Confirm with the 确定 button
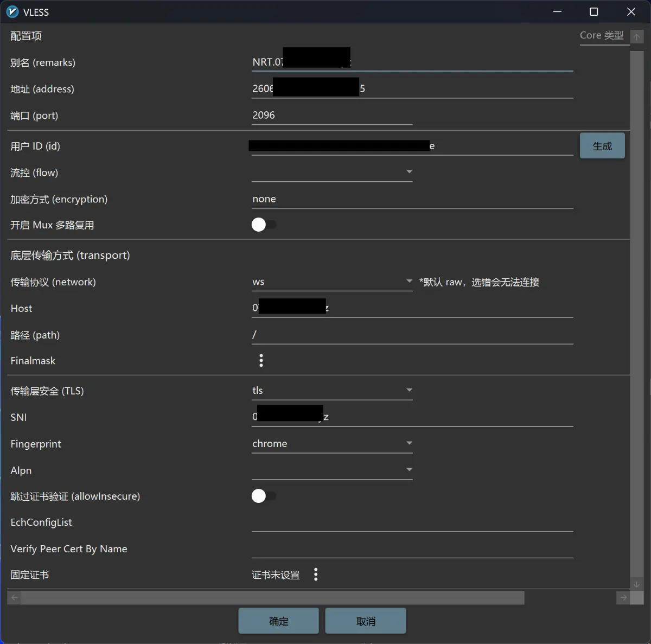Screen dimensions: 651x644 [x=279, y=621]
